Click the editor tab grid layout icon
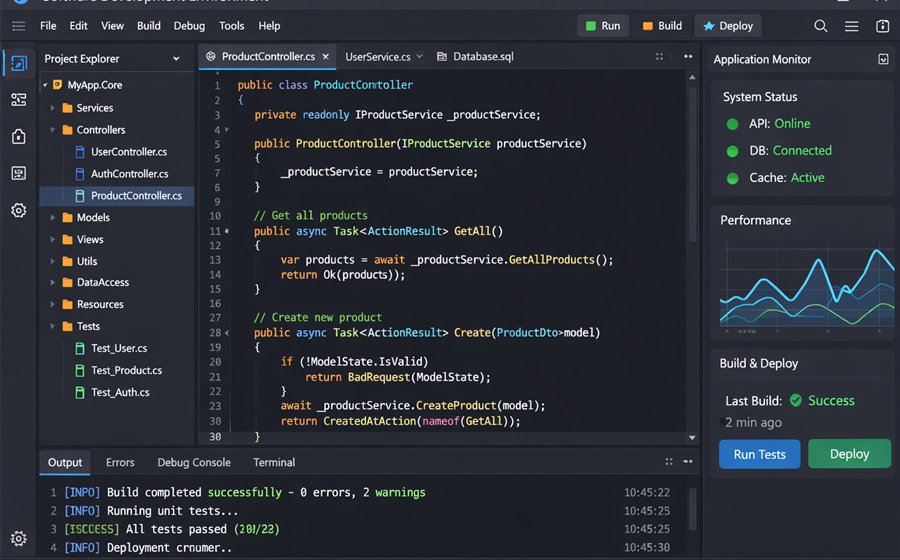The image size is (900, 560). (x=659, y=57)
